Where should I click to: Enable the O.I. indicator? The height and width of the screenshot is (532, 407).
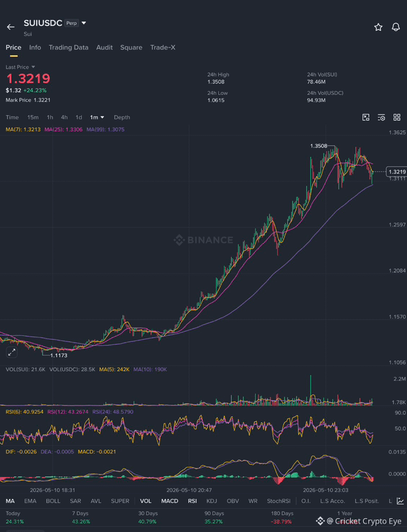click(306, 501)
